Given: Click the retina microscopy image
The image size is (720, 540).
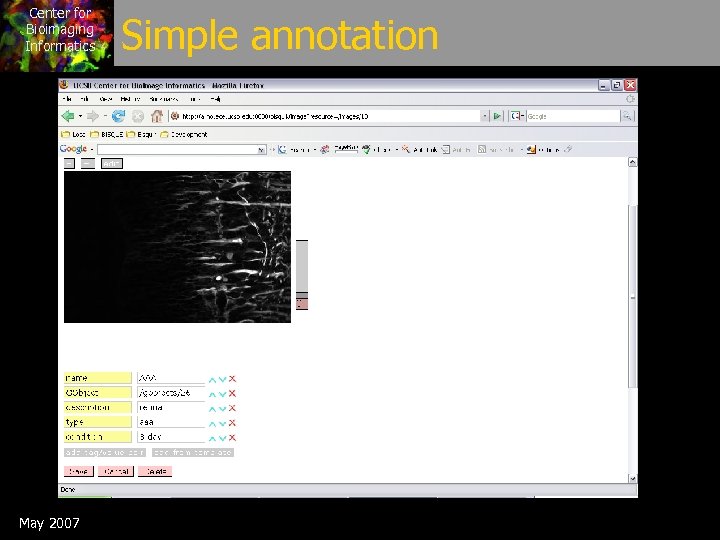Looking at the screenshot, I should coord(177,247).
